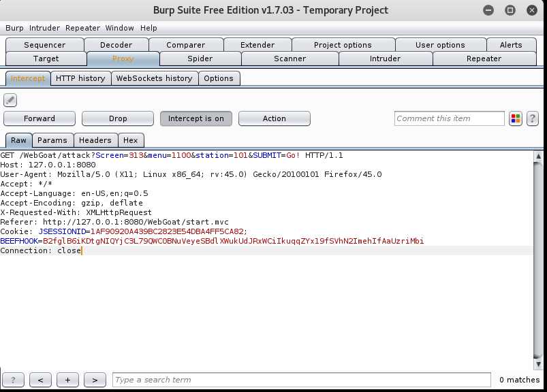547x392 pixels.
Task: Switch to the Alerts tab
Action: pos(511,45)
